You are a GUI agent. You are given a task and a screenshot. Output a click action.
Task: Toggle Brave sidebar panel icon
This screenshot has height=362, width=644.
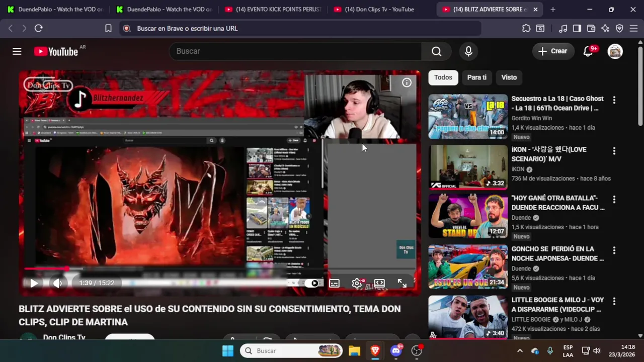click(x=577, y=28)
